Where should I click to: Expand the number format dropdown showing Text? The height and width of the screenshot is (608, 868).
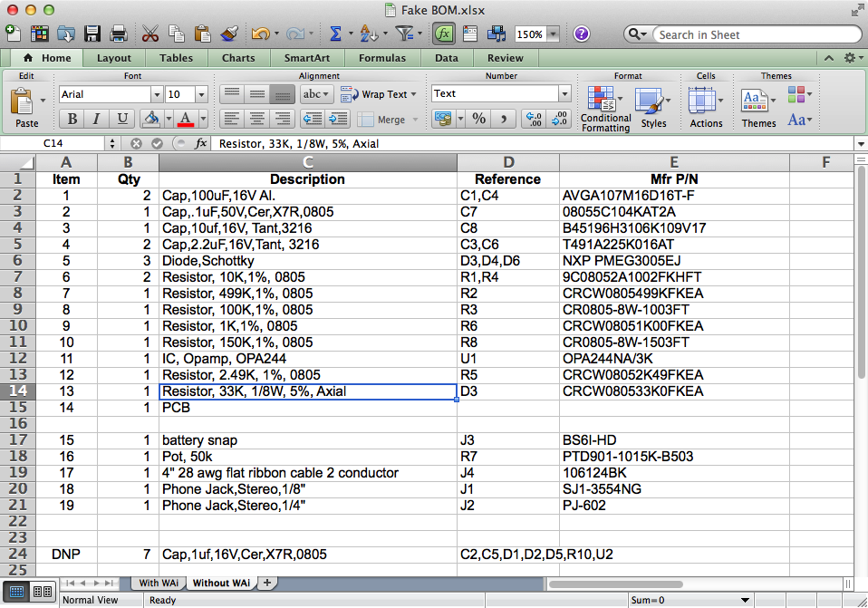point(564,94)
